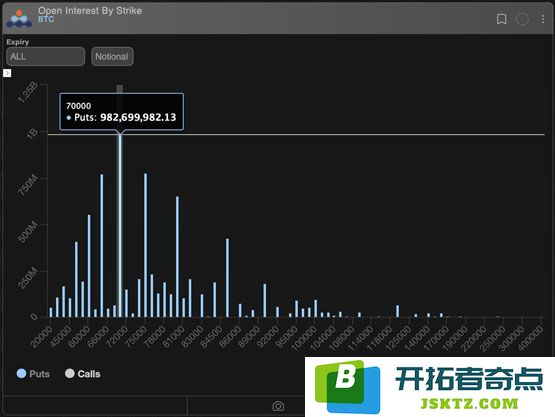Click the 72000 x-axis strike label
This screenshot has height=417, width=555.
pyautogui.click(x=117, y=337)
